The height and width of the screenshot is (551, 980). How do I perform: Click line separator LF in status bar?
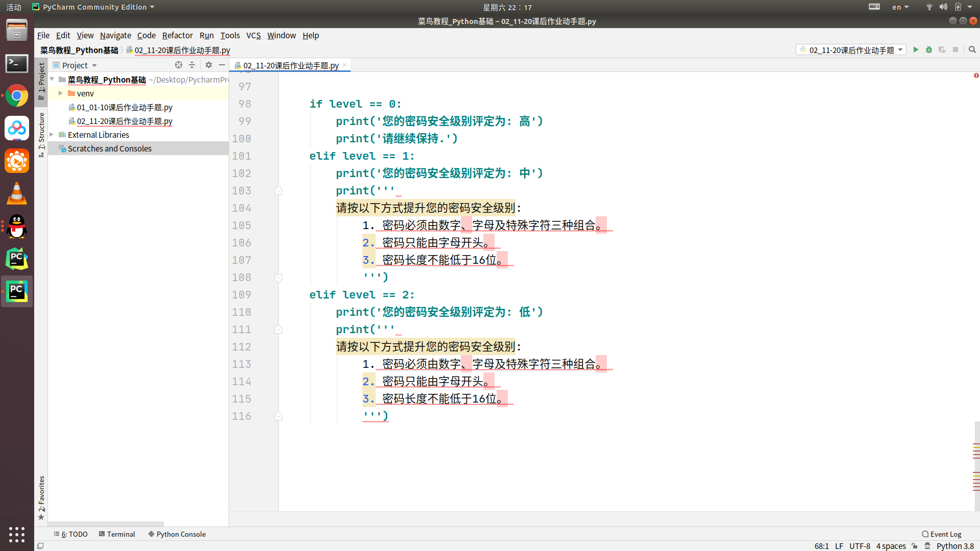click(x=839, y=546)
